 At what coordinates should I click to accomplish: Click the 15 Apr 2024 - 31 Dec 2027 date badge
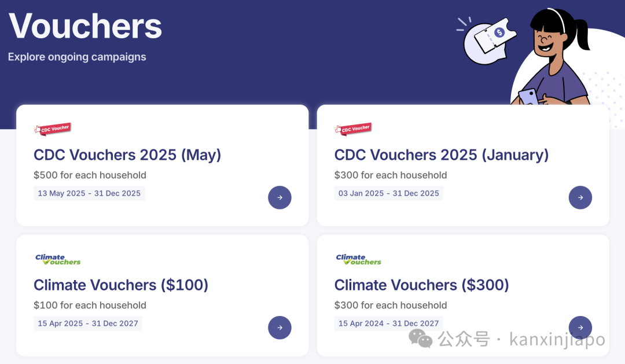click(389, 323)
